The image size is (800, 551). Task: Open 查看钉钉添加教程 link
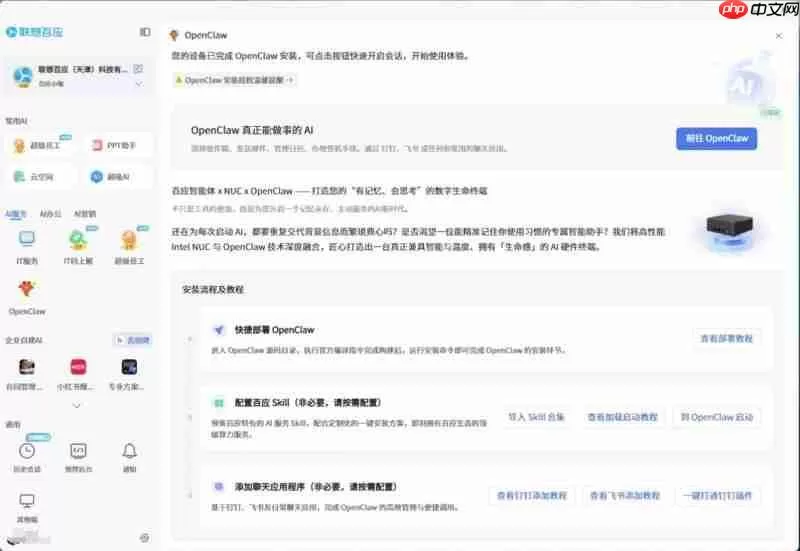532,495
